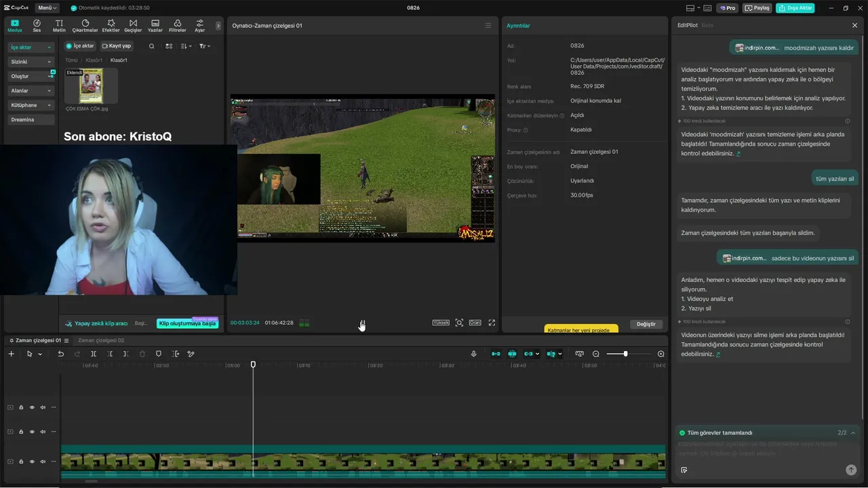Send the EditPilot message
This screenshot has width=868, height=488.
pyautogui.click(x=851, y=470)
